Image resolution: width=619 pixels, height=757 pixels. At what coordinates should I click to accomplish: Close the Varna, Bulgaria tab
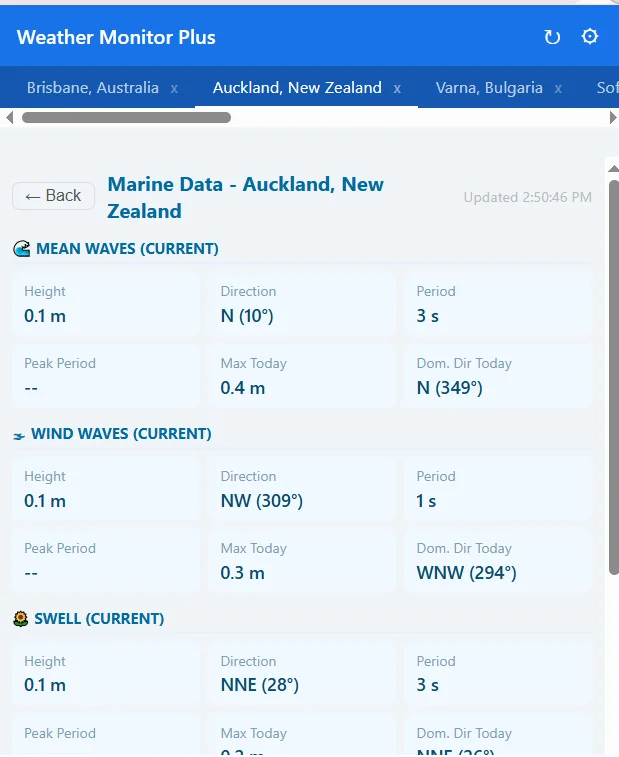pos(558,88)
